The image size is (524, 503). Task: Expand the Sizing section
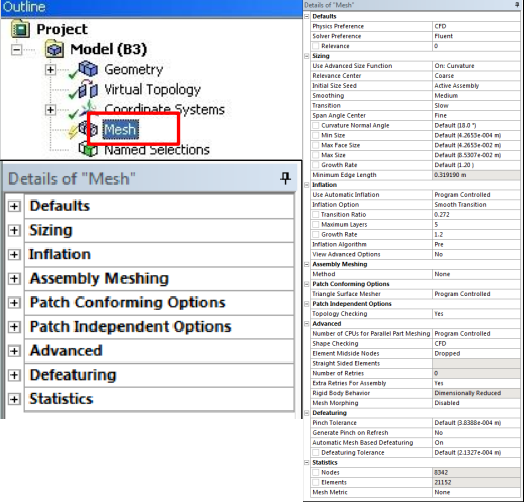click(x=14, y=230)
